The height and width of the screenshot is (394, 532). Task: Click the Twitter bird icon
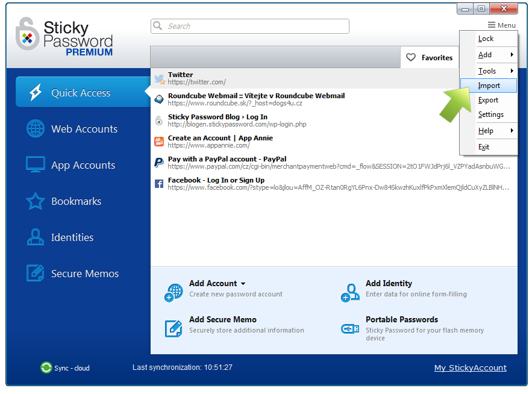tap(160, 79)
